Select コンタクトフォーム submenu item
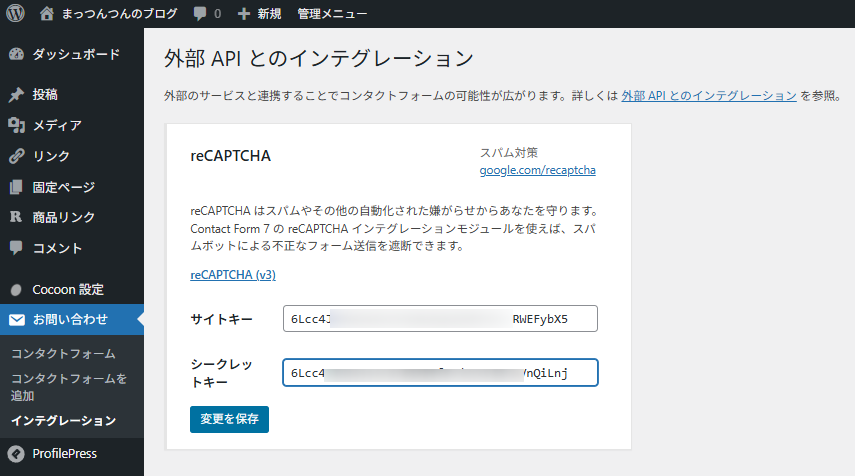The width and height of the screenshot is (855, 476). coord(63,354)
